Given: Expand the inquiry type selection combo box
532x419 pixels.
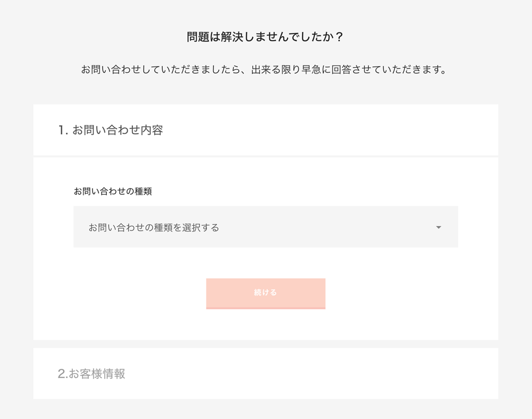Looking at the screenshot, I should pos(265,227).
